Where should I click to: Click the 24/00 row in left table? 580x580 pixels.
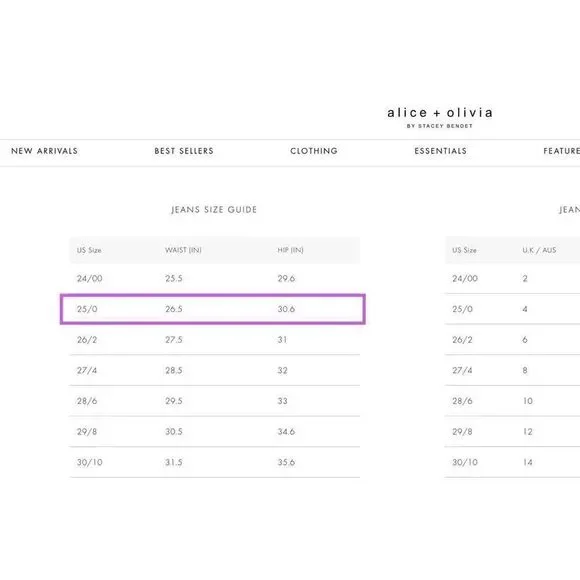(215, 279)
